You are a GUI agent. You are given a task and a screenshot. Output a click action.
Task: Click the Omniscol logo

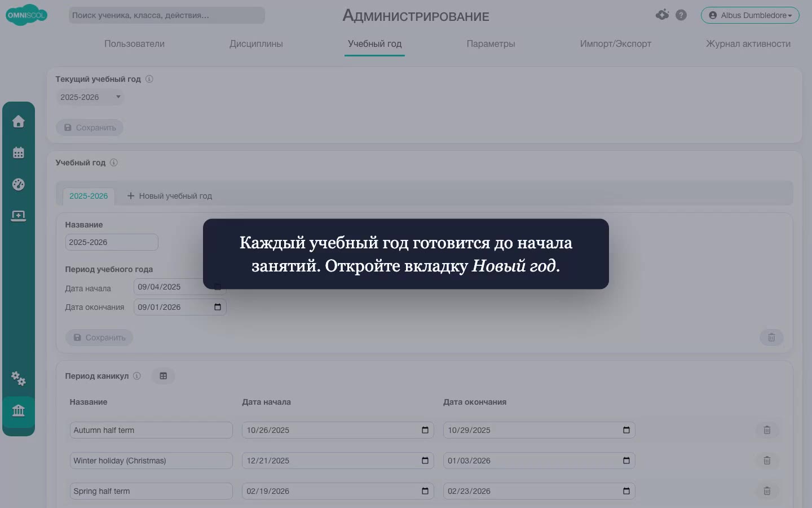[x=27, y=15]
